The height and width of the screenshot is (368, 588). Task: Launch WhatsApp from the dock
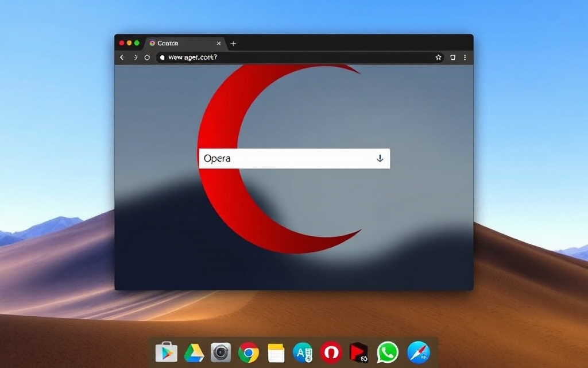tap(388, 352)
